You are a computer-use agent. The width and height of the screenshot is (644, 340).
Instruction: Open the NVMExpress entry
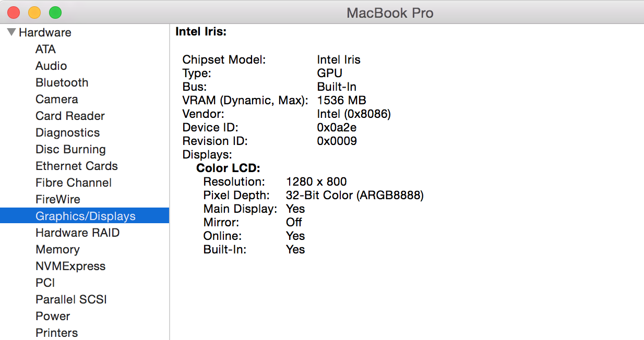coord(70,266)
